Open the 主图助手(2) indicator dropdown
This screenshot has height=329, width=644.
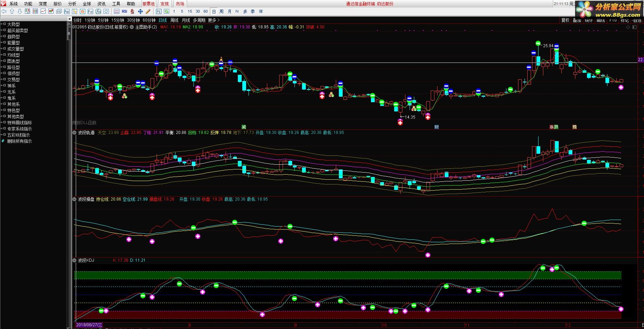132,27
